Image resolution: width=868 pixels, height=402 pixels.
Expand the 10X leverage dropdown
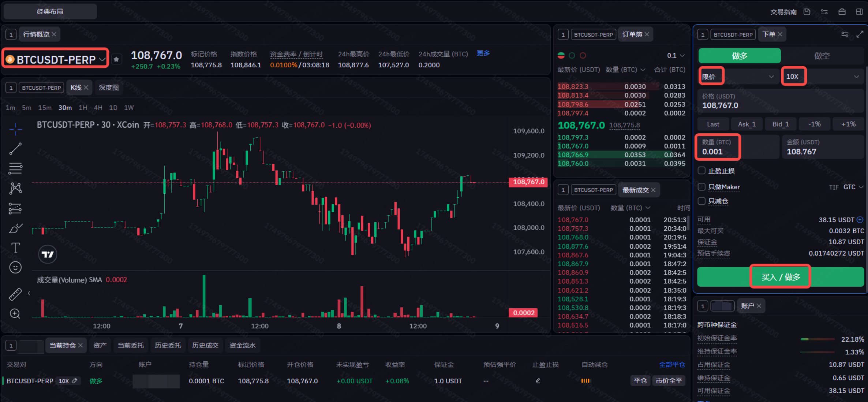(x=822, y=77)
